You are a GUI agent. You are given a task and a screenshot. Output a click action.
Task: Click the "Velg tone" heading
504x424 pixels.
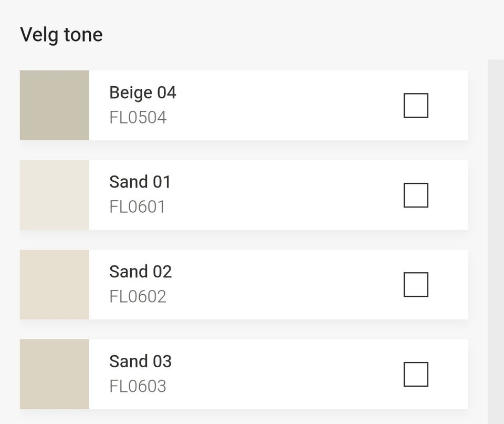coord(61,35)
